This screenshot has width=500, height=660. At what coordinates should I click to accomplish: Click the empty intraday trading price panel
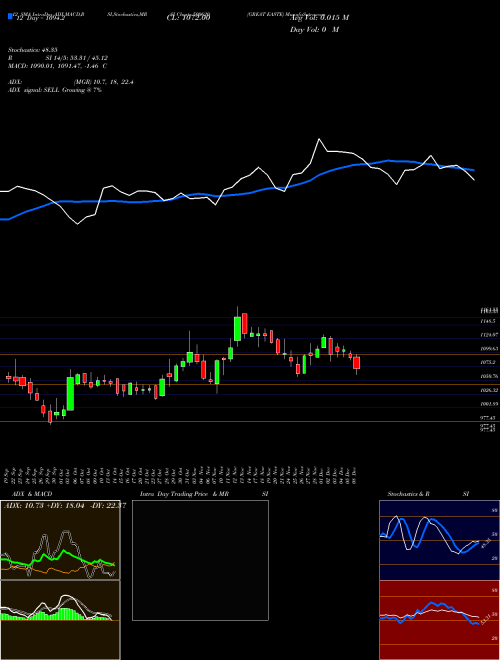(200, 560)
